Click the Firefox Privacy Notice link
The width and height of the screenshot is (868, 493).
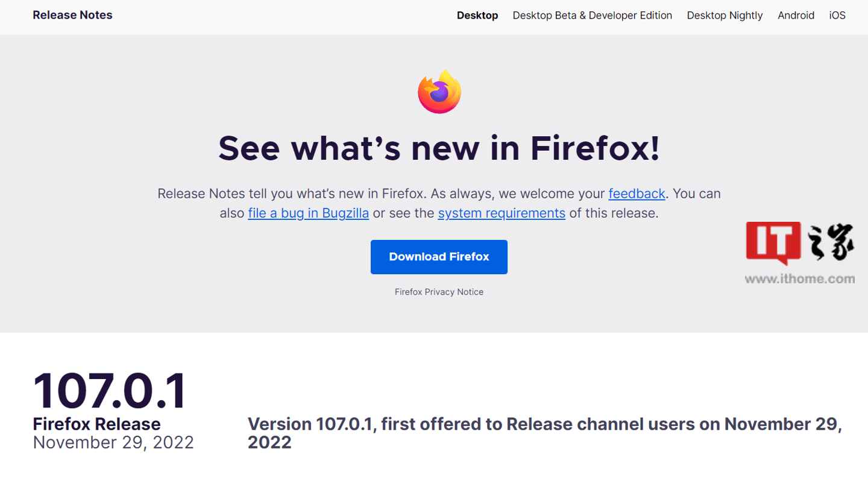(438, 292)
